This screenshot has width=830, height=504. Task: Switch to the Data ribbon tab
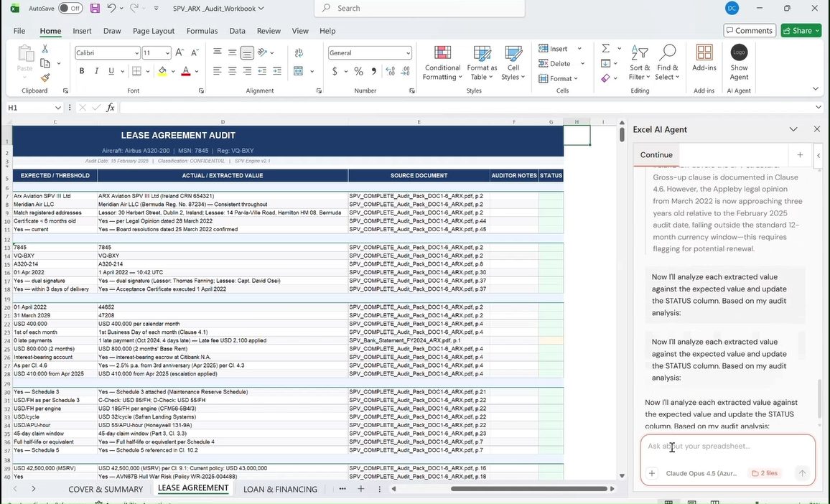(237, 31)
